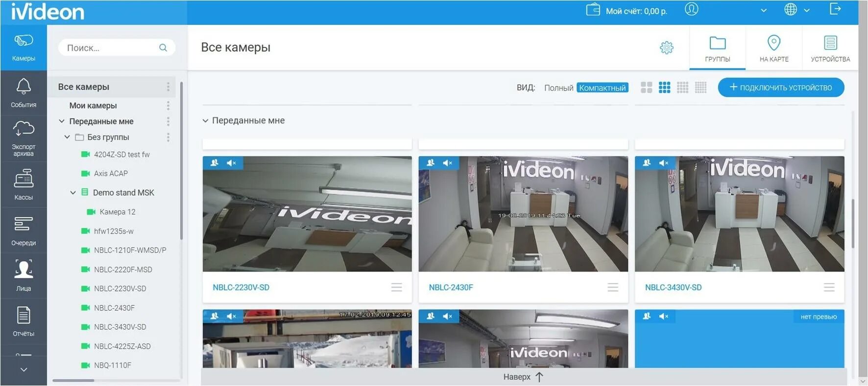Select the Axis ACAP camera

[x=111, y=174]
